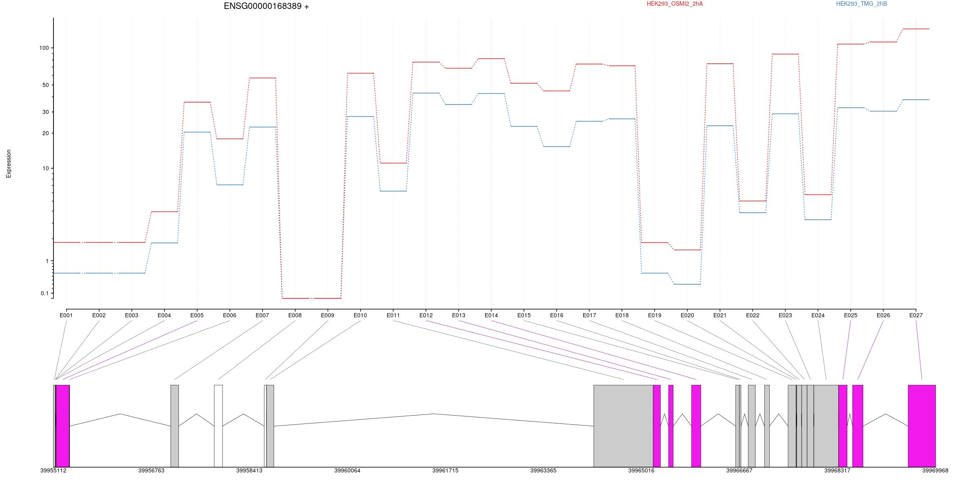The width and height of the screenshot is (980, 490).
Task: Click y-axis tick value 10
Action: pos(45,168)
